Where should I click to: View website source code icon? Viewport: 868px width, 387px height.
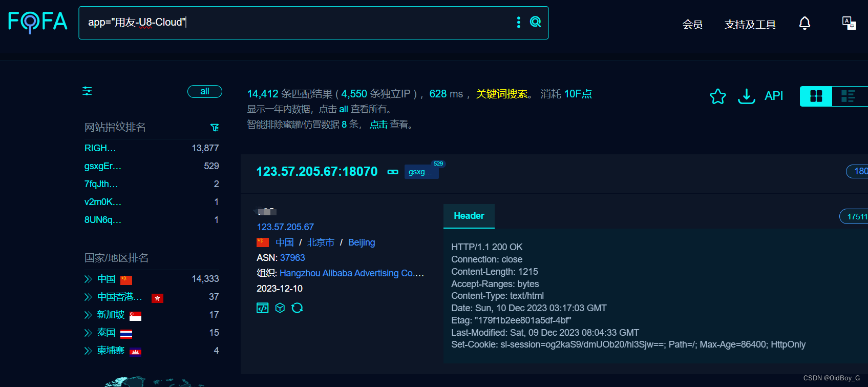pyautogui.click(x=263, y=308)
